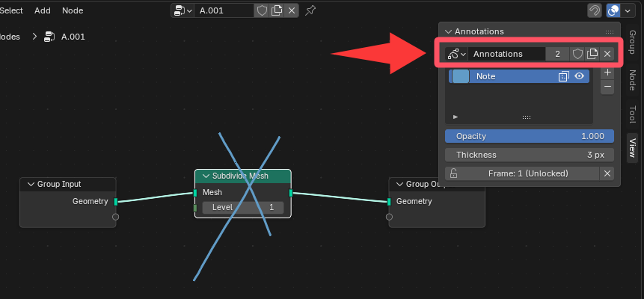Toggle fake user for Annotations data
The image size is (644, 299).
577,54
